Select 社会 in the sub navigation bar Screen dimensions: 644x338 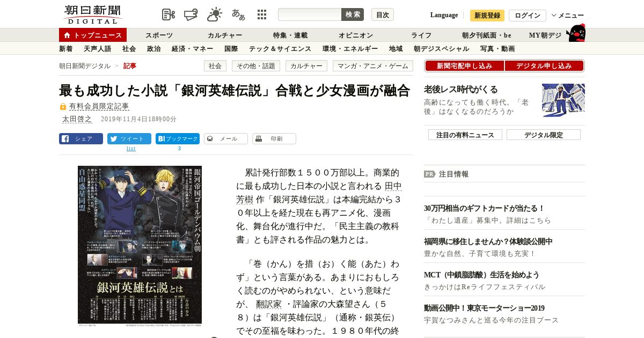[129, 49]
